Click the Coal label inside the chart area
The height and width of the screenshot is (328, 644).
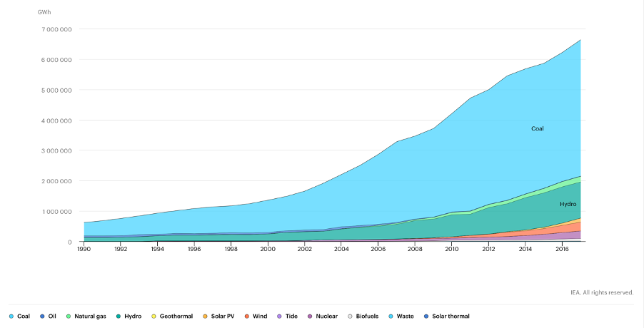click(537, 129)
